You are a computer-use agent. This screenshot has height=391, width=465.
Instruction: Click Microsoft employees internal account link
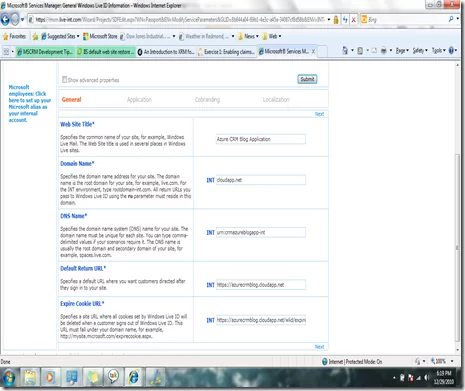point(29,104)
